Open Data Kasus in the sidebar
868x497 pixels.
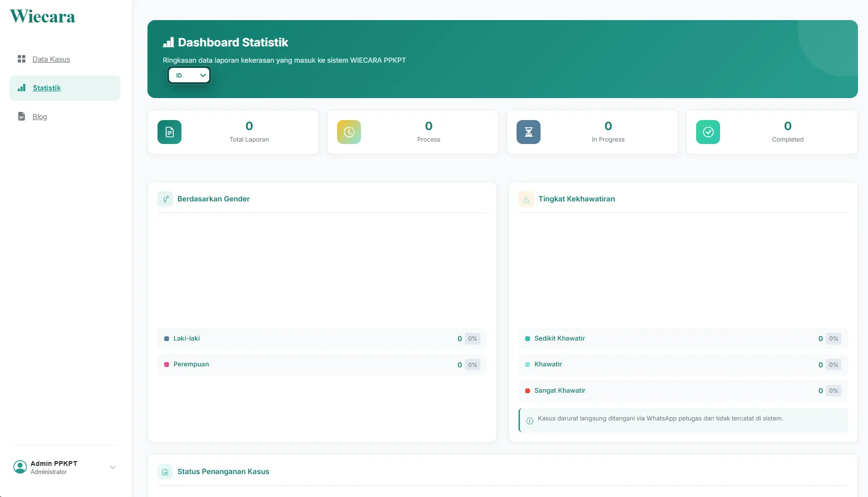(x=51, y=59)
